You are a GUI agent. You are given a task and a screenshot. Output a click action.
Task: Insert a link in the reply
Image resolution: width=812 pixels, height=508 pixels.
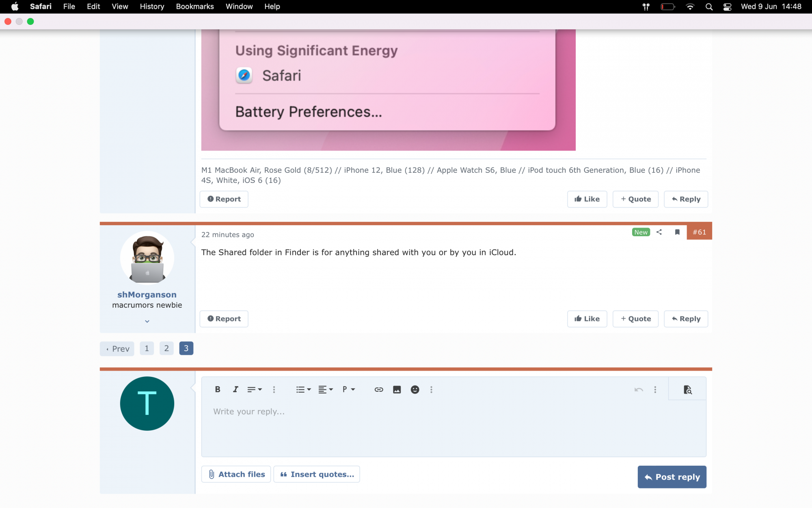(x=378, y=389)
